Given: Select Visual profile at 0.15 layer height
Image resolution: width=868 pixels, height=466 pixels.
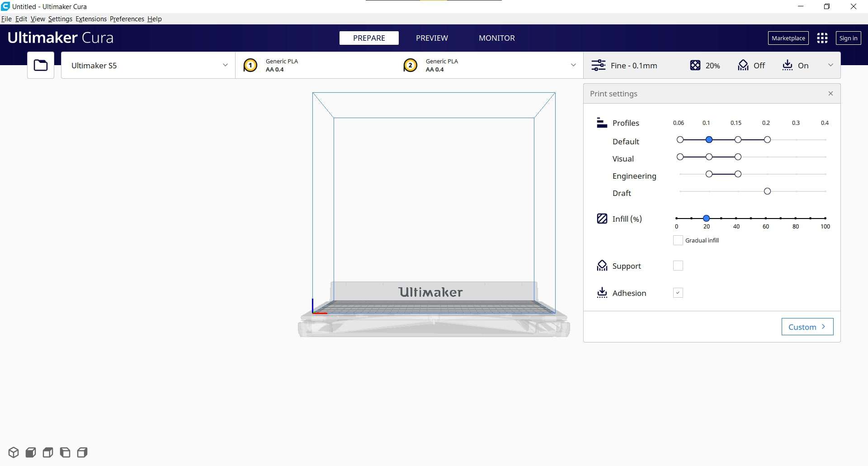Looking at the screenshot, I should point(738,157).
